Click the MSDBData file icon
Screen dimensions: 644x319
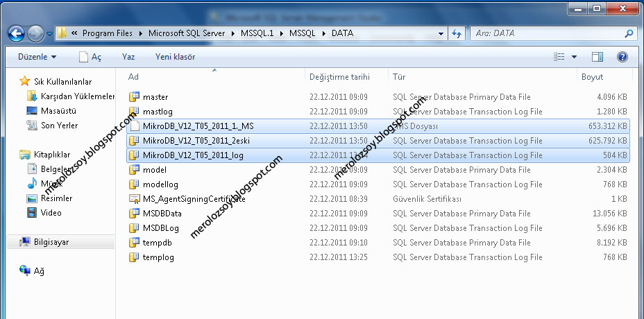pos(134,214)
